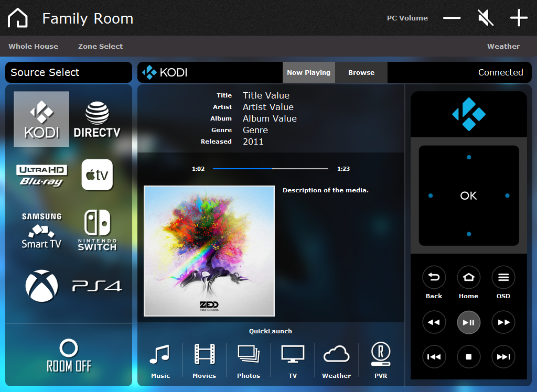537x392 pixels.
Task: Click the down dot on the remote pad
Action: tap(469, 234)
